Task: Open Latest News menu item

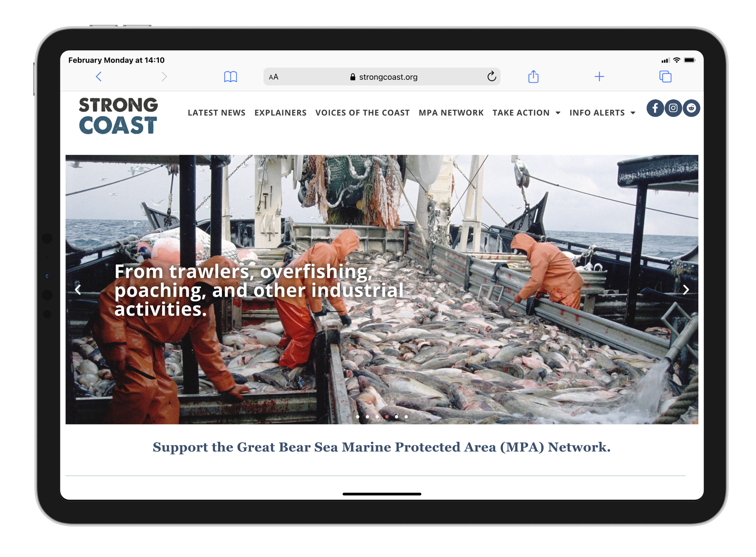Action: tap(216, 113)
